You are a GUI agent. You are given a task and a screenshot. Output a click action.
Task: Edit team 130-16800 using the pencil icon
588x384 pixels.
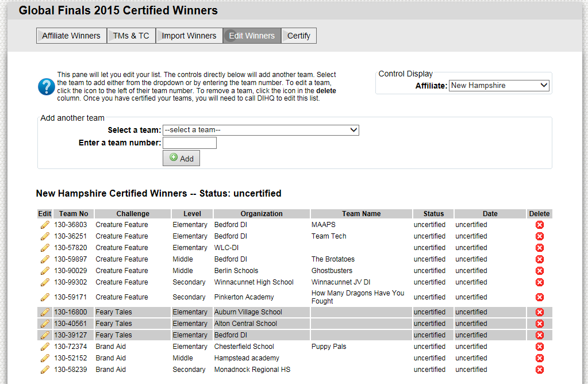coord(45,312)
